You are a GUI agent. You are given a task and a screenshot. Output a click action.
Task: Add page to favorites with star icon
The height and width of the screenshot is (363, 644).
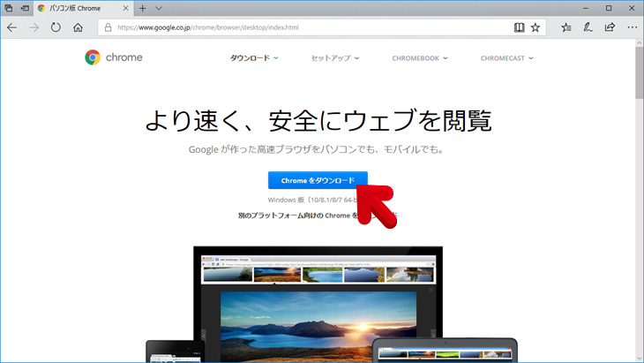click(535, 27)
